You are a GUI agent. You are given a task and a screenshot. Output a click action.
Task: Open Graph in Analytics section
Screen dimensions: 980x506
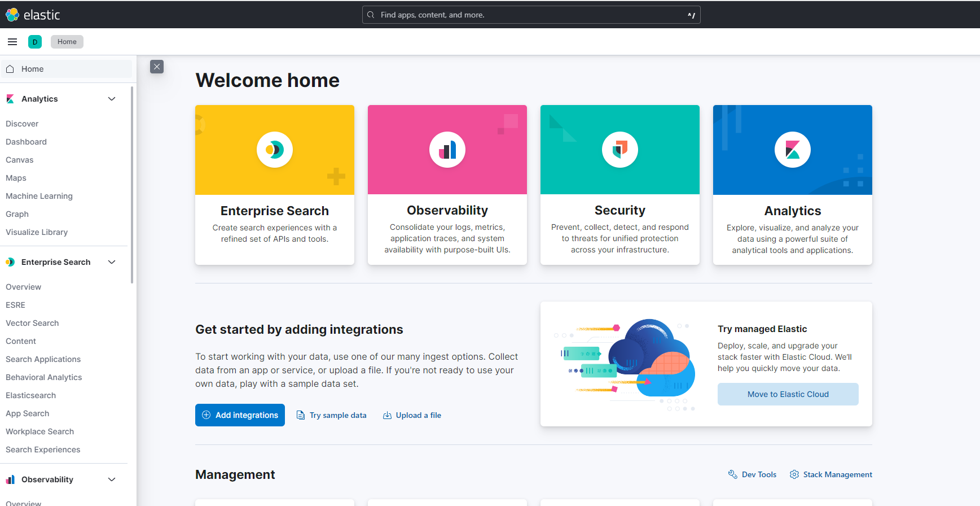(17, 214)
